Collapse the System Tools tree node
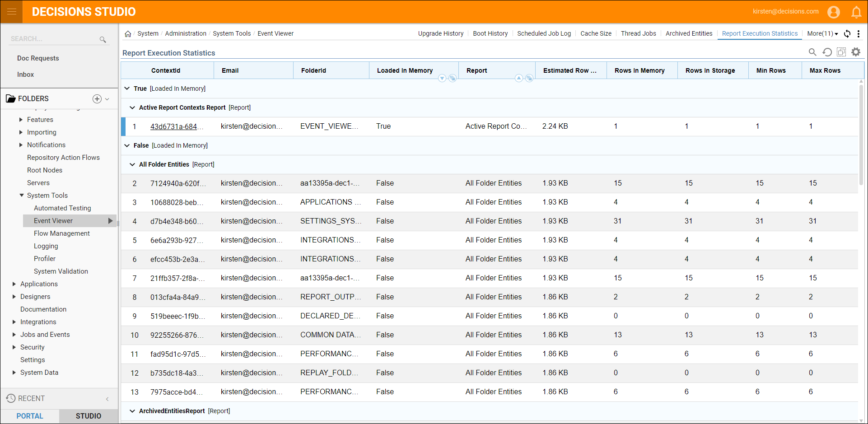868x424 pixels. click(21, 196)
